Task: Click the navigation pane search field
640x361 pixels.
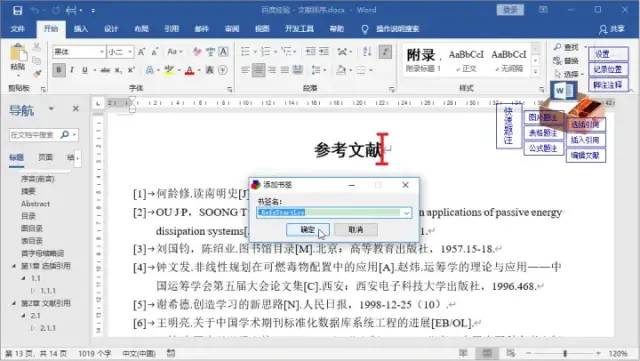Action: 34,135
